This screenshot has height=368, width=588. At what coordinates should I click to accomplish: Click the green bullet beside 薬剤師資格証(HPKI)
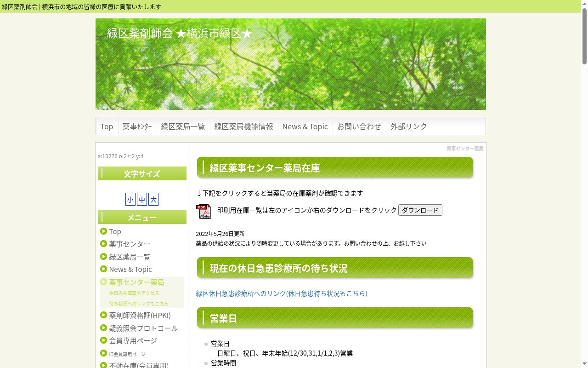pos(103,315)
